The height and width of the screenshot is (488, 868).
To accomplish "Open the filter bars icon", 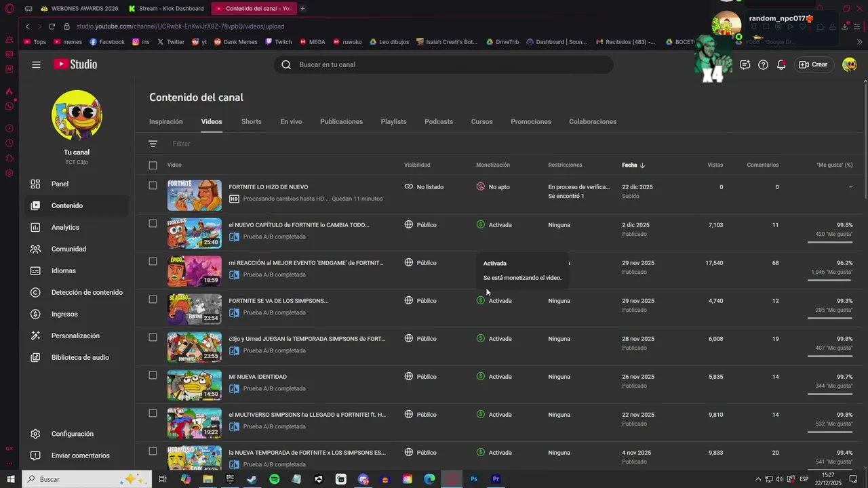I will pos(153,144).
